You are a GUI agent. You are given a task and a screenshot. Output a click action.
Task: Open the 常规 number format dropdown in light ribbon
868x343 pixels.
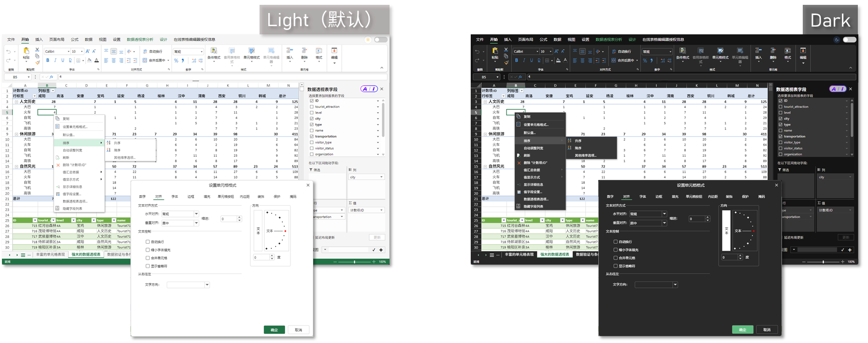(x=201, y=51)
